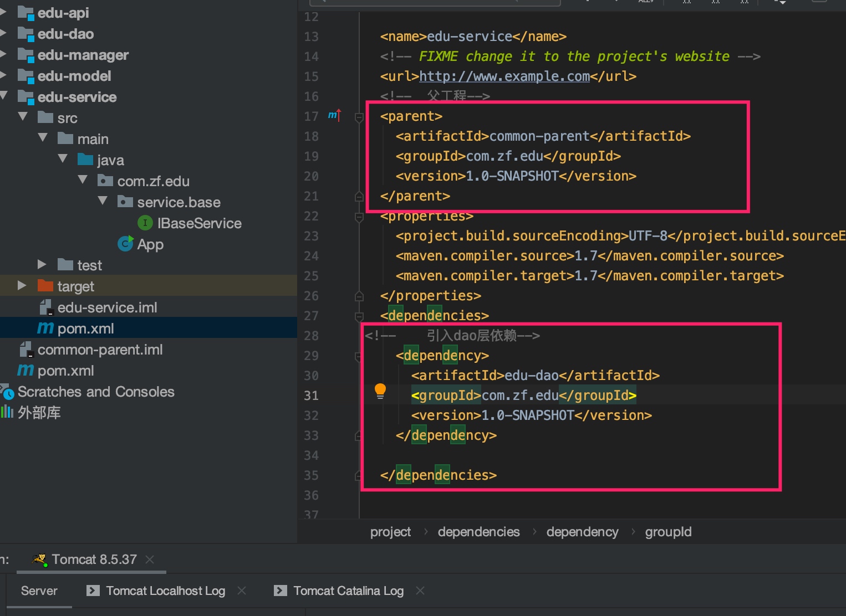This screenshot has height=616, width=846.
Task: Click the Maven icon of edu-service pom.xml
Action: click(45, 328)
